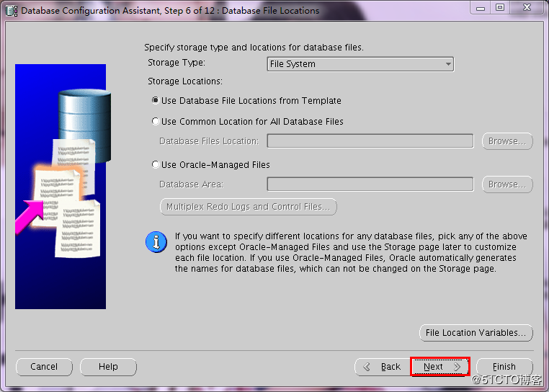Go Back to the previous step
The image size is (549, 392).
pos(383,367)
